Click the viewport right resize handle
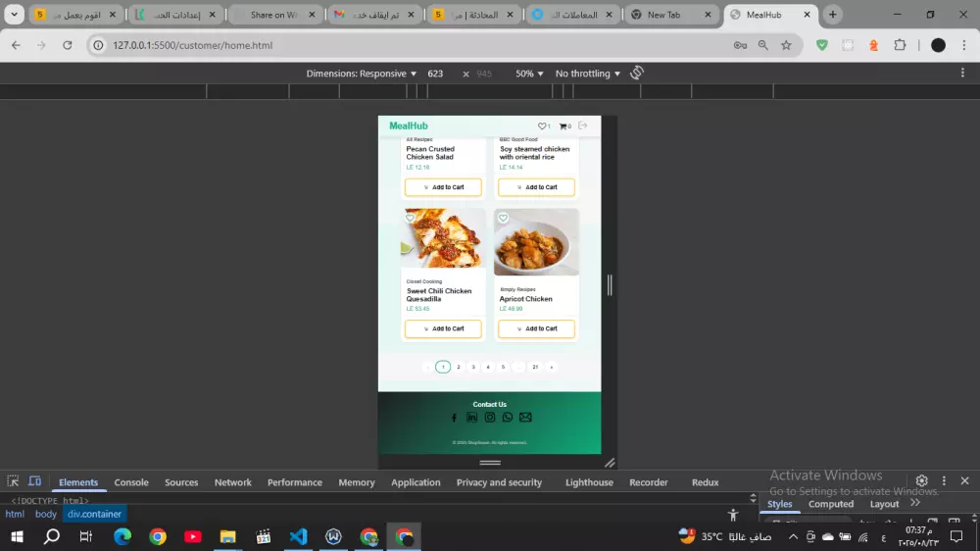This screenshot has height=551, width=980. click(x=610, y=285)
